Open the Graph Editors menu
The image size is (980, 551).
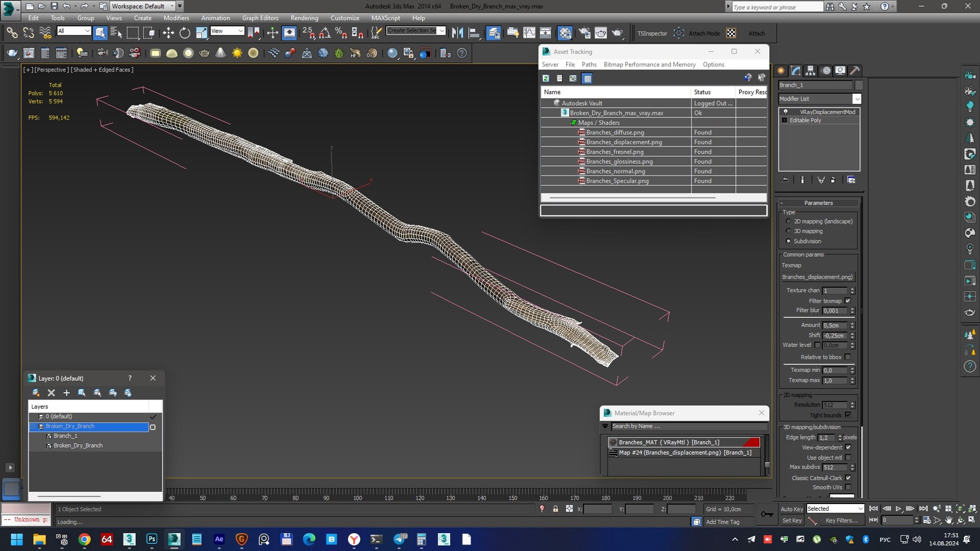260,18
